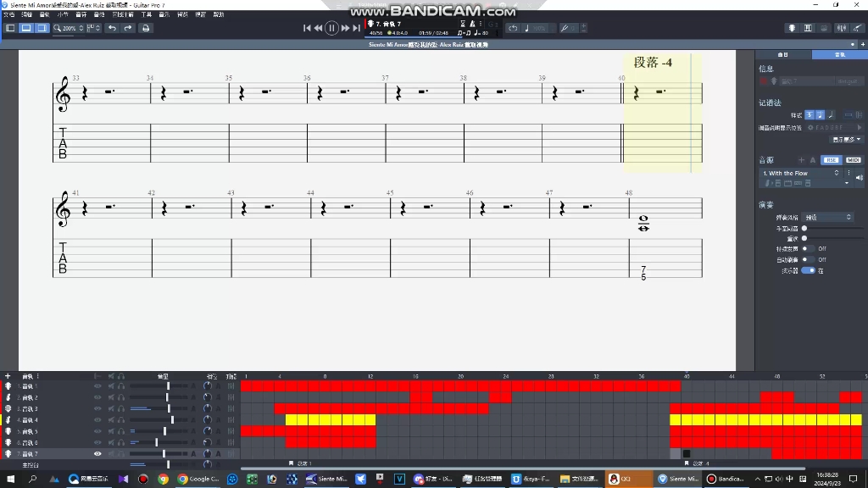Expand the 显示更多 dropdown
Viewport: 868px width, 488px height.
point(847,140)
